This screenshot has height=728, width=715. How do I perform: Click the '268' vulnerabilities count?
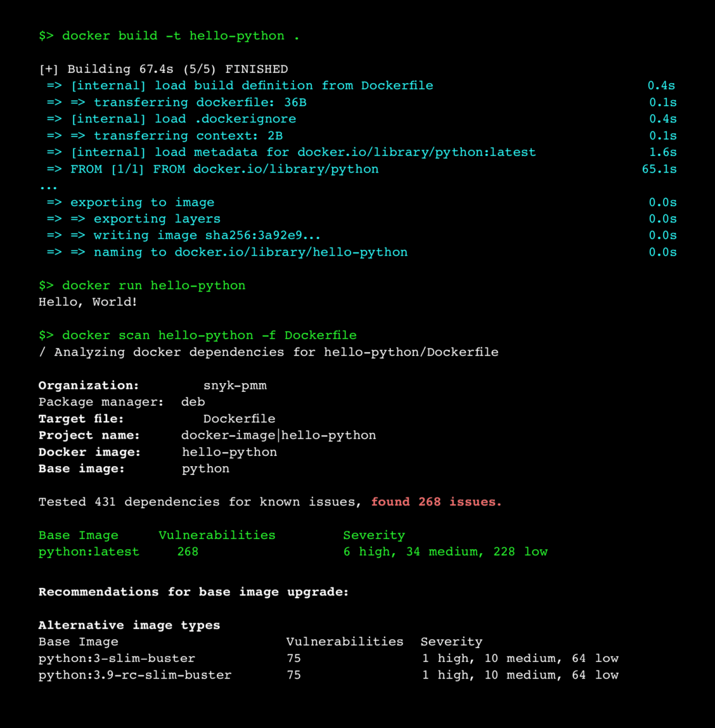point(188,552)
